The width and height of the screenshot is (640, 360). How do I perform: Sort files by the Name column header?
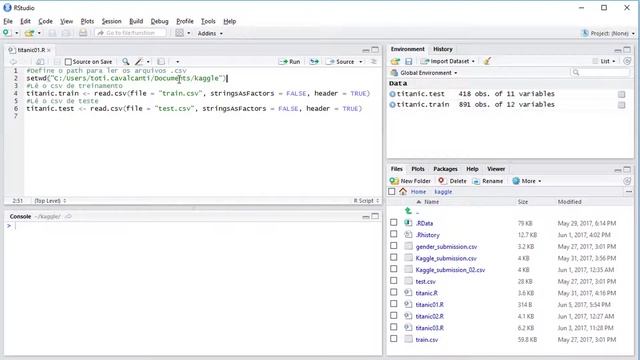431,202
